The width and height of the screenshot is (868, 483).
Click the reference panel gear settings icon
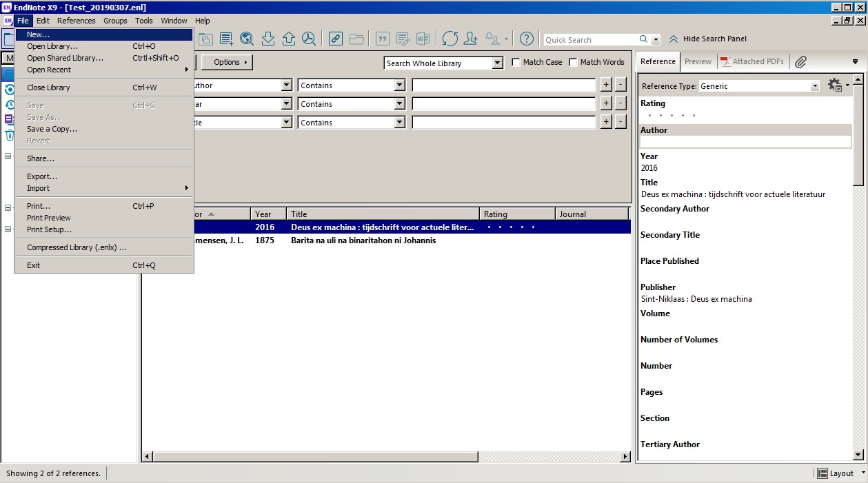(x=835, y=85)
